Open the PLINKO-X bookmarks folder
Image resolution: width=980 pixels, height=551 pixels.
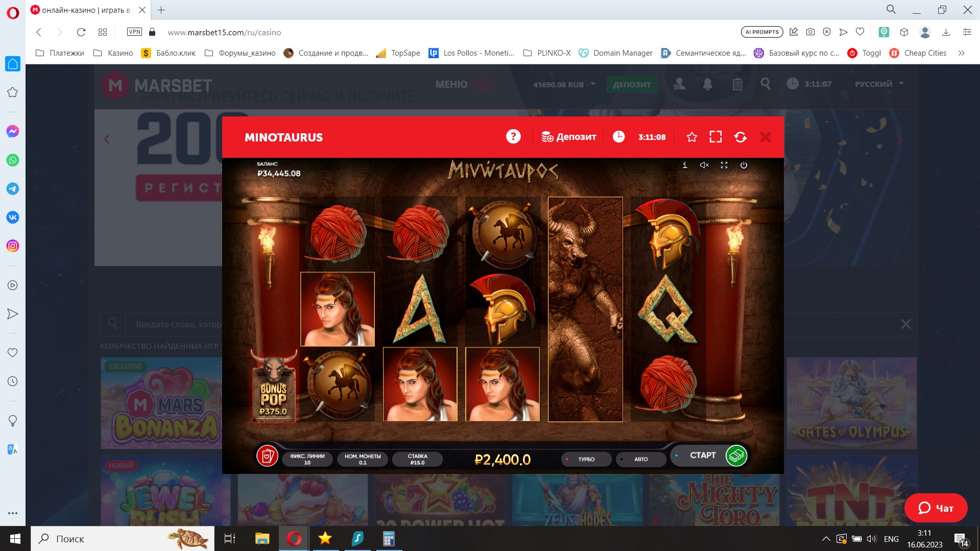(x=547, y=53)
